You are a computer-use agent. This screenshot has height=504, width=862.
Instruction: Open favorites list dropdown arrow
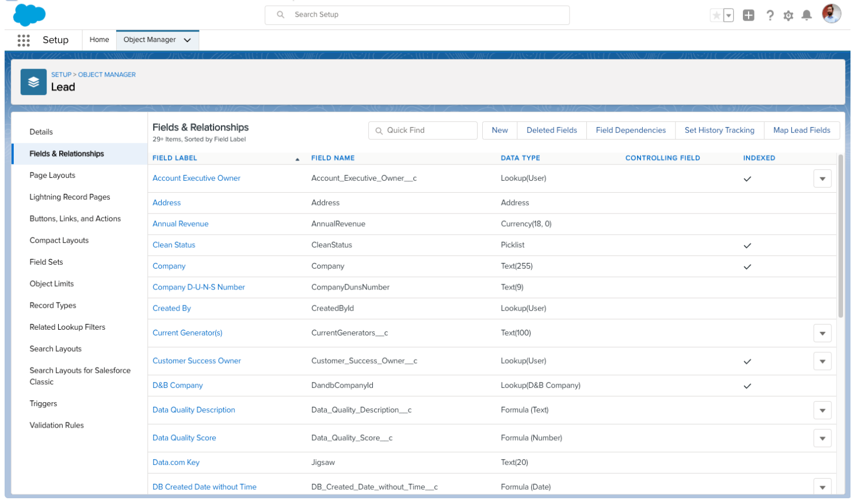pos(728,16)
